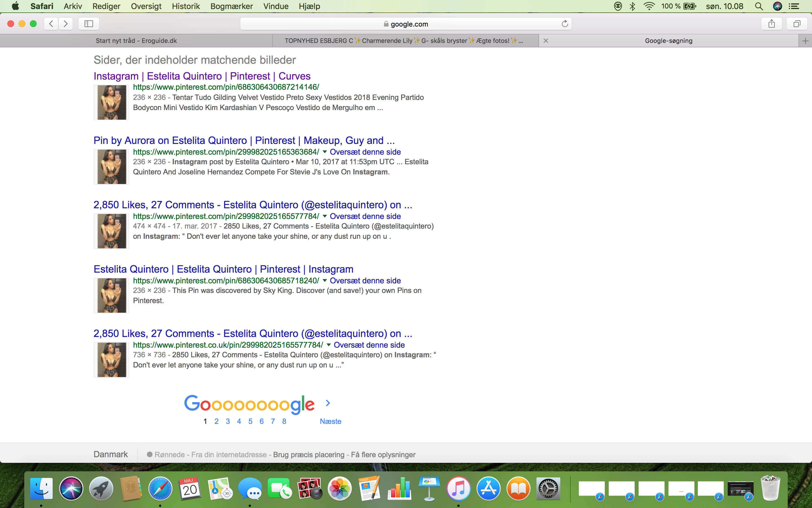Open iBooks in the Dock
The width and height of the screenshot is (812, 508).
518,488
